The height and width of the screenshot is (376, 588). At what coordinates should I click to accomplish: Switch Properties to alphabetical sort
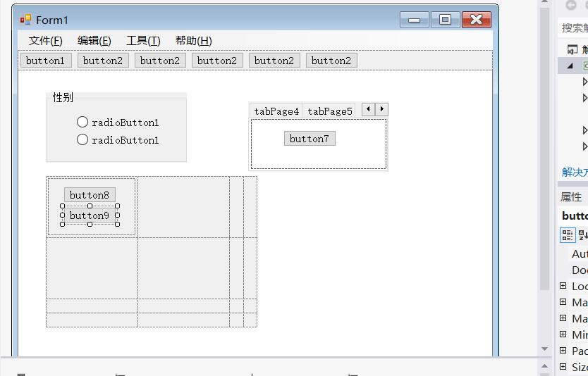(583, 235)
